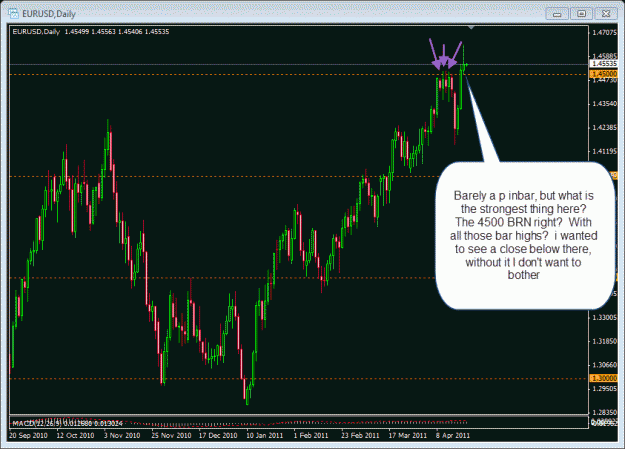Screen dimensions: 625x449
Task: Click the 1.41195 price axis label
Action: pyautogui.click(x=605, y=151)
